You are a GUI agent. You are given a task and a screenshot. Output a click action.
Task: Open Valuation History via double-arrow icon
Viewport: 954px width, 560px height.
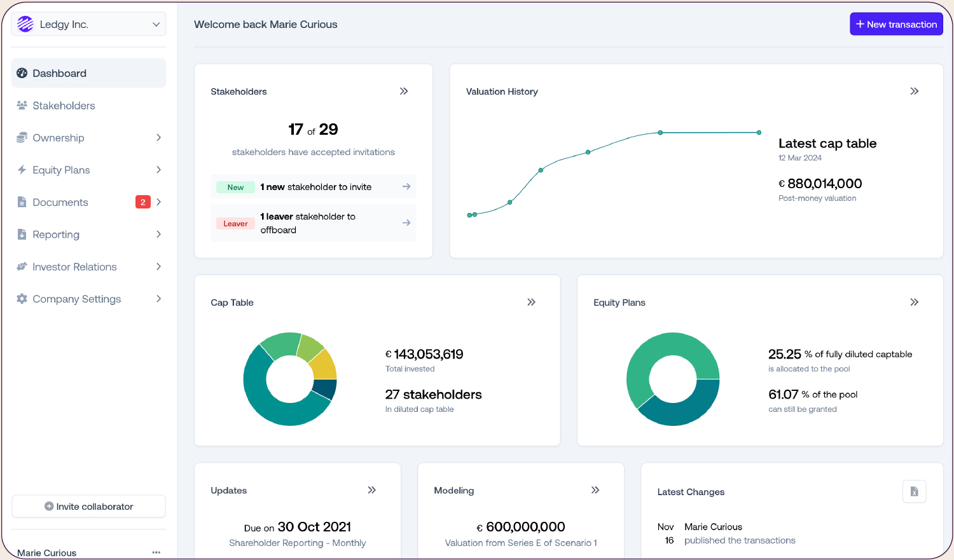point(915,92)
